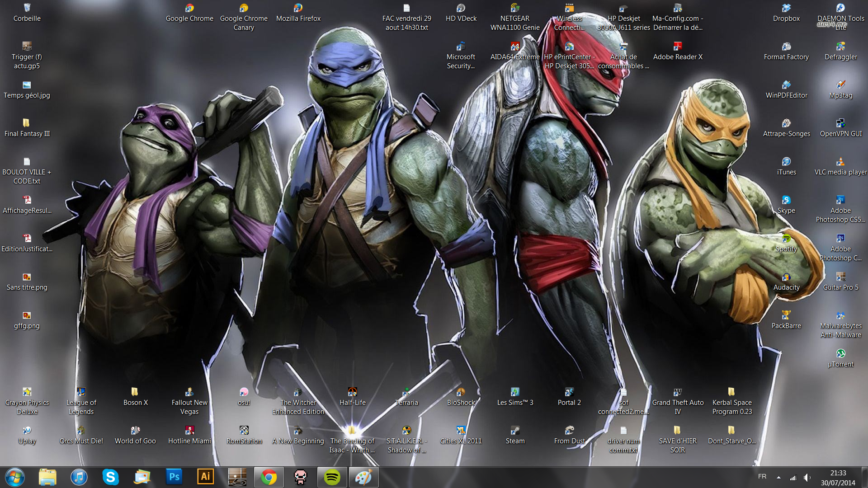The width and height of the screenshot is (868, 488).
Task: Switch to Spotify in the taskbar
Action: (332, 477)
